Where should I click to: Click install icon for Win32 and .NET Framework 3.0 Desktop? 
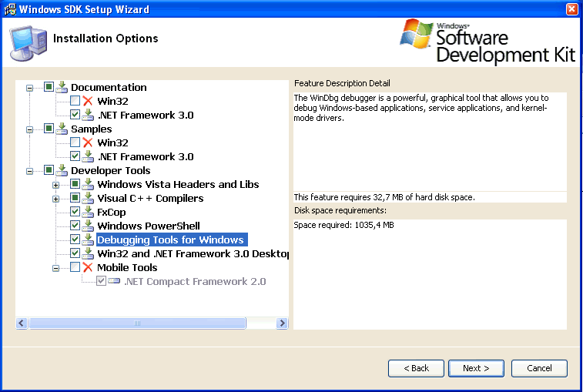pos(88,253)
